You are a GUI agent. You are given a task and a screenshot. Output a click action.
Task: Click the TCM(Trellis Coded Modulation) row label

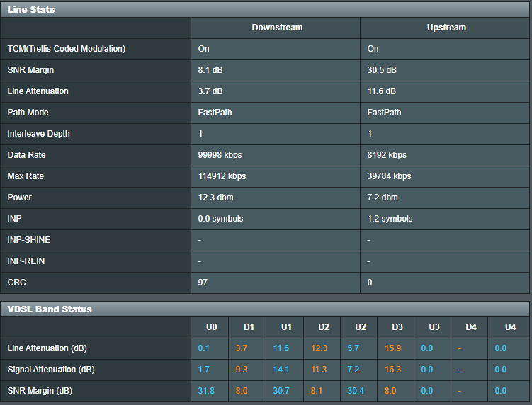pos(67,49)
